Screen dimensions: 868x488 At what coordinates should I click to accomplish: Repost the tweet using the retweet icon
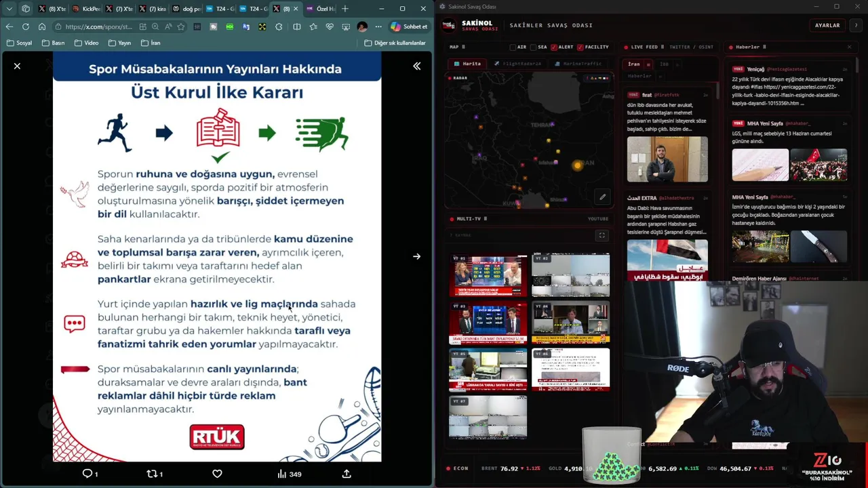point(155,474)
